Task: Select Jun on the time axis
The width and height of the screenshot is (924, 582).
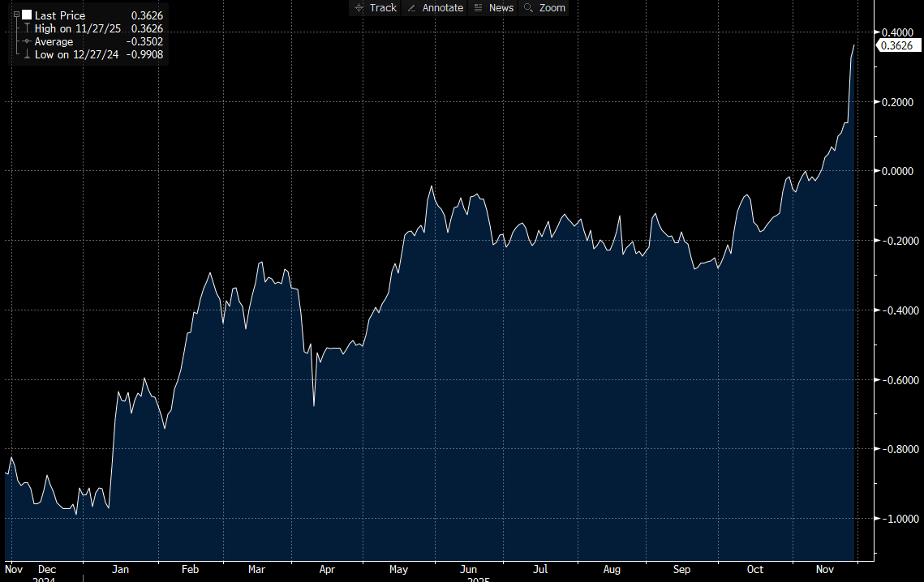Action: [468, 569]
